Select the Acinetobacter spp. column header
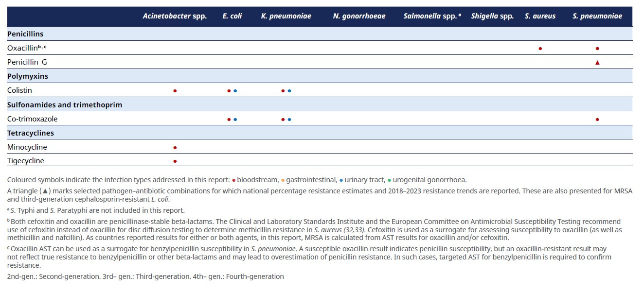This screenshot has width=644, height=292. [x=175, y=16]
